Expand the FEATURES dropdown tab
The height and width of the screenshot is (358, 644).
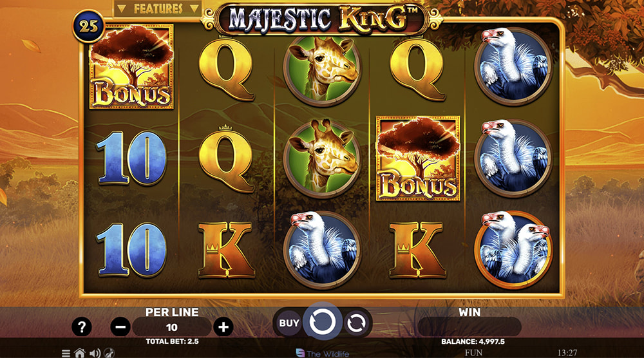[158, 8]
